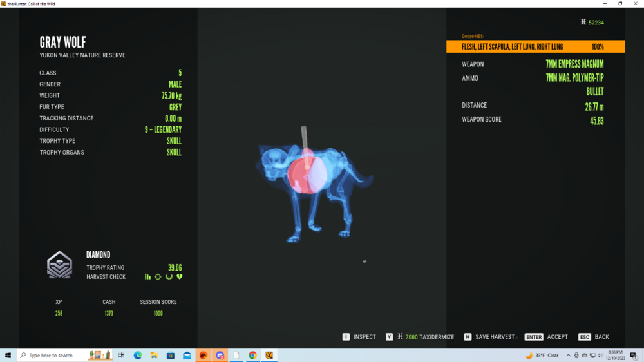Click Taxidermize for 7000
This screenshot has height=362, width=644.
pyautogui.click(x=424, y=337)
